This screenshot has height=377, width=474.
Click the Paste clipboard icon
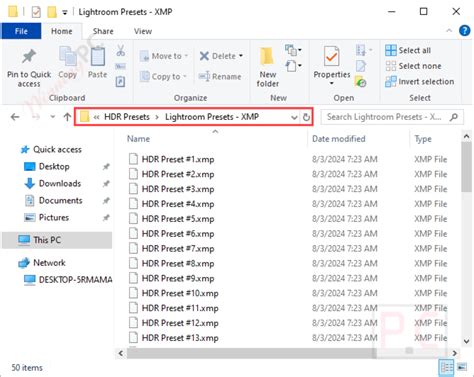pos(98,57)
